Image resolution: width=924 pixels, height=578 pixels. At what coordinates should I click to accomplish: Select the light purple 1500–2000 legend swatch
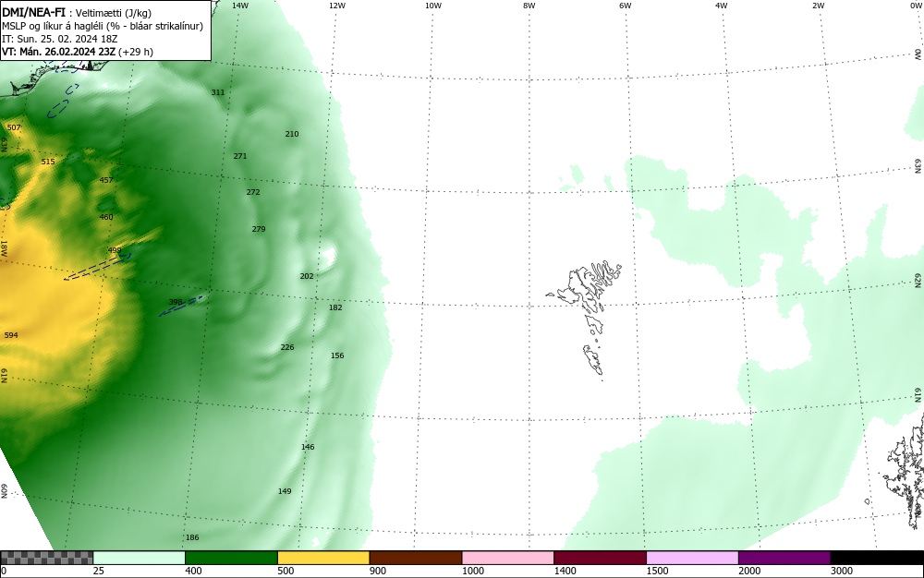pos(692,558)
